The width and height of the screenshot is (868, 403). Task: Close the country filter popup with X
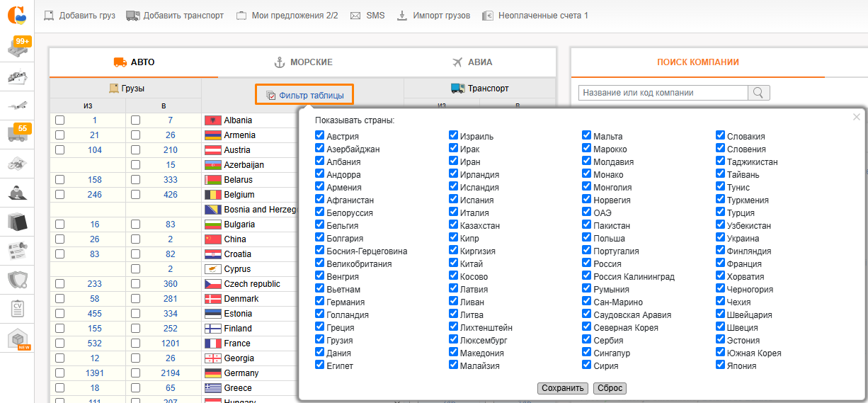pyautogui.click(x=857, y=117)
